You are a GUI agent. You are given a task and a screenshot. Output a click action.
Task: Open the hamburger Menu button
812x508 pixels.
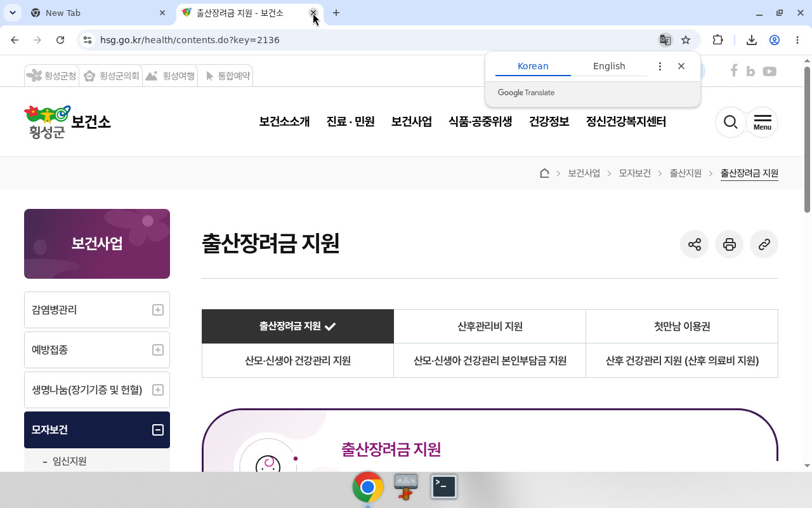763,122
